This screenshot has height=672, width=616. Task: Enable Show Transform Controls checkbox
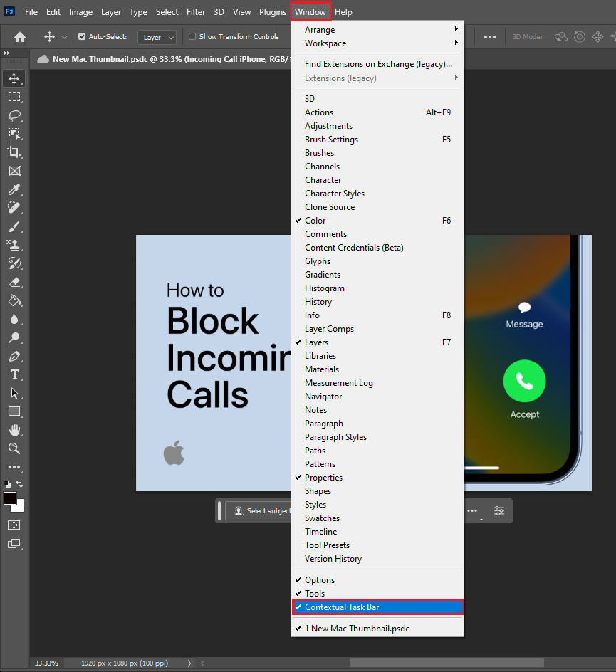(x=192, y=37)
